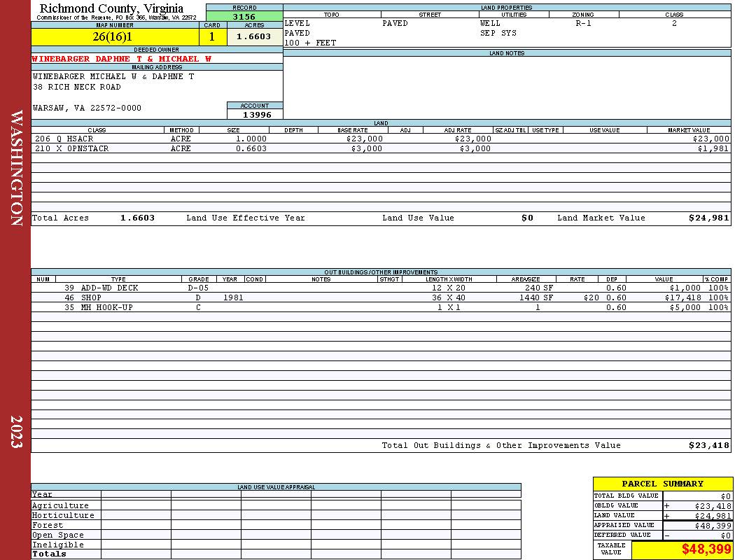
Task: Click topo value LEVEL
Action: coord(297,23)
